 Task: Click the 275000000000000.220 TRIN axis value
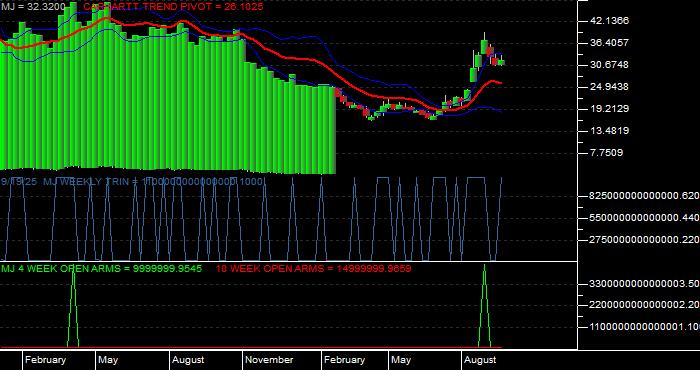(645, 240)
